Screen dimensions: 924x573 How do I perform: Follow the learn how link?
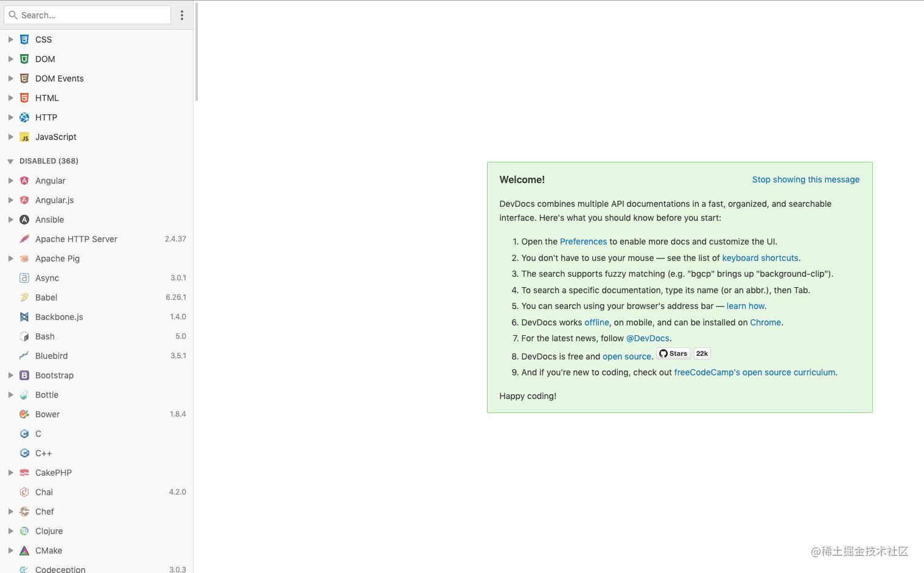pyautogui.click(x=746, y=306)
